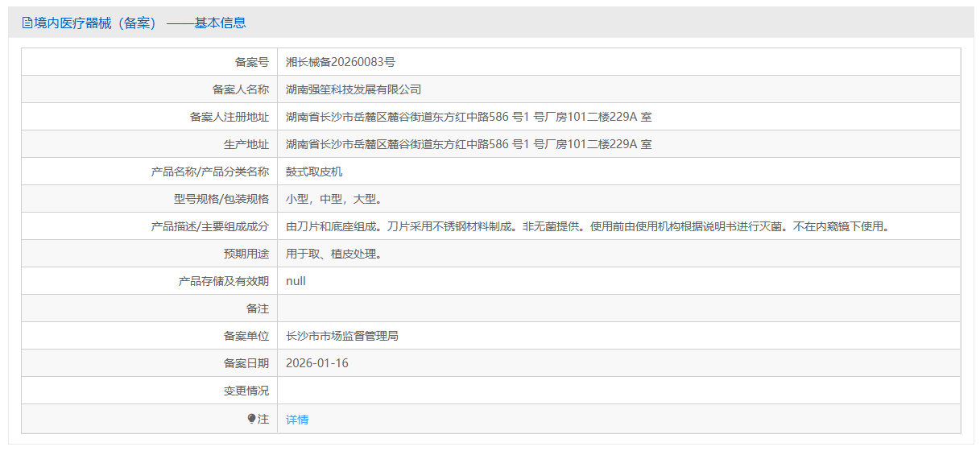This screenshot has height=451, width=980.
Task: Select the record number 湘长械备20260083号
Action: (x=341, y=62)
